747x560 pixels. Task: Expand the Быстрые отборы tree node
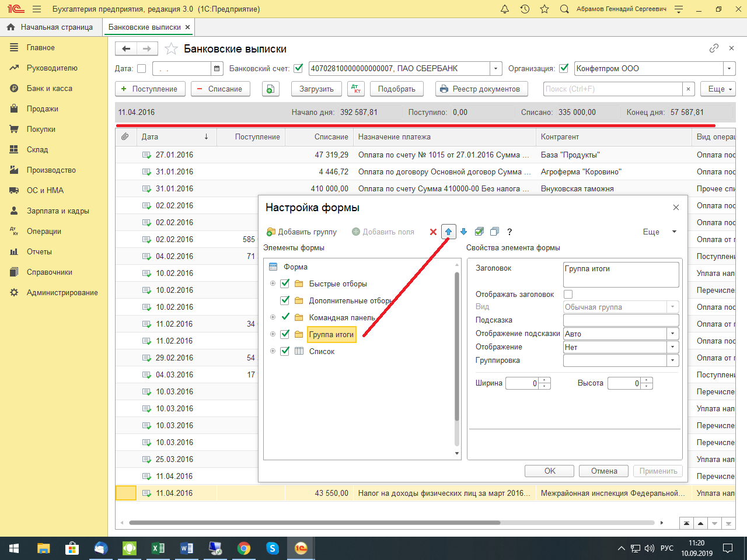point(273,284)
